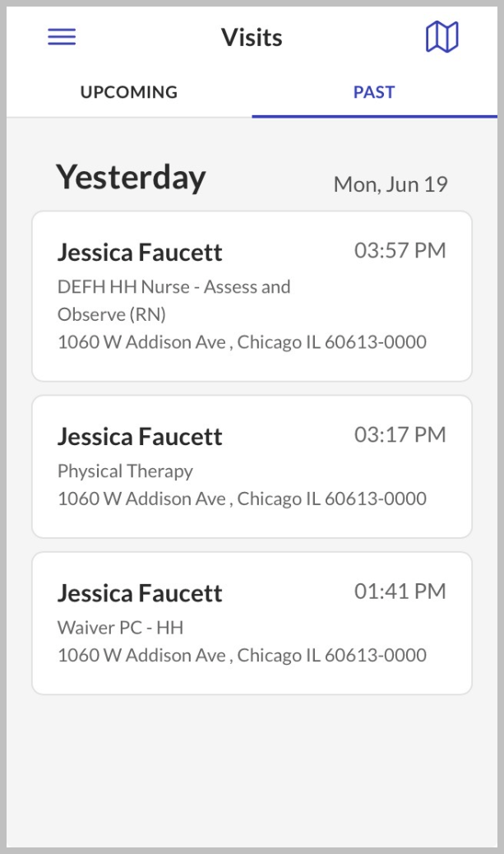Open Jessica Faucett's 01:41 PM visit name

pyautogui.click(x=140, y=592)
